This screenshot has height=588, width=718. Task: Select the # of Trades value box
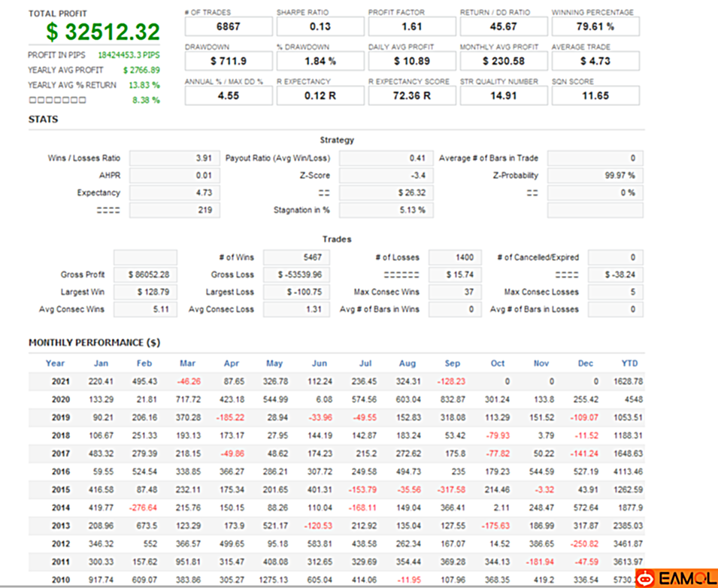coord(229,27)
